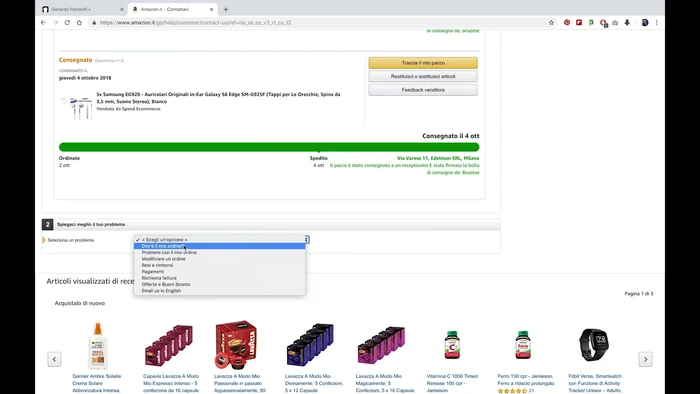Select 'Dov'è il mio ordine?' option
This screenshot has height=394, width=700.
pos(219,246)
